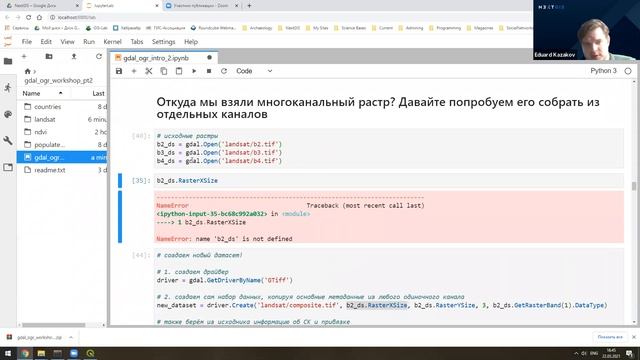
Task: Save the notebook with the toolbar disk icon
Action: pyautogui.click(x=119, y=71)
